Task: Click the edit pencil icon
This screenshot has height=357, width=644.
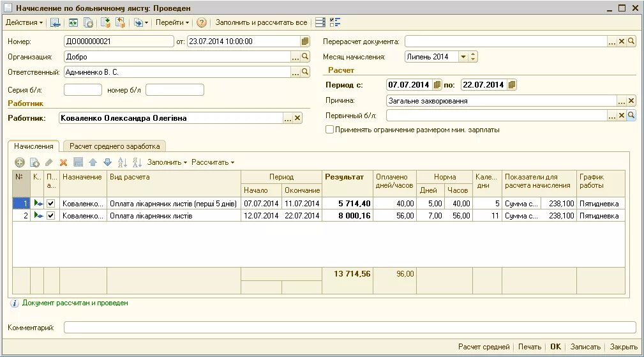Action: point(49,162)
